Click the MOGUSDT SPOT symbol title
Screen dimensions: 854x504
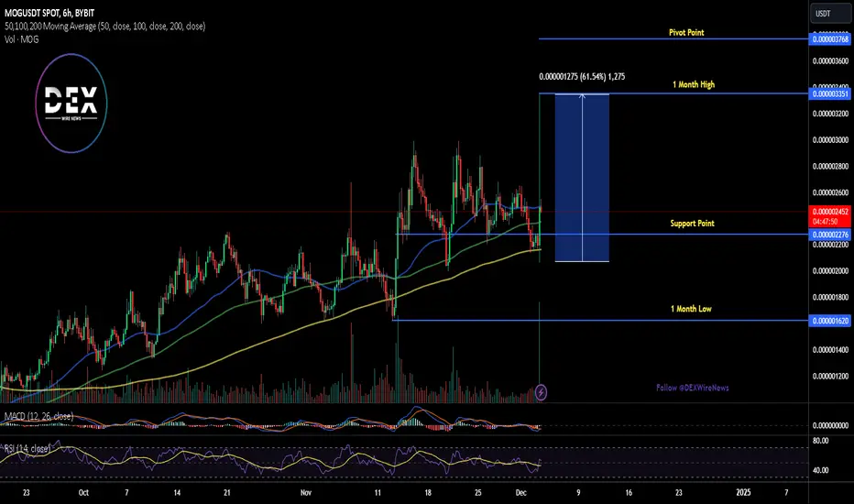tap(49, 13)
